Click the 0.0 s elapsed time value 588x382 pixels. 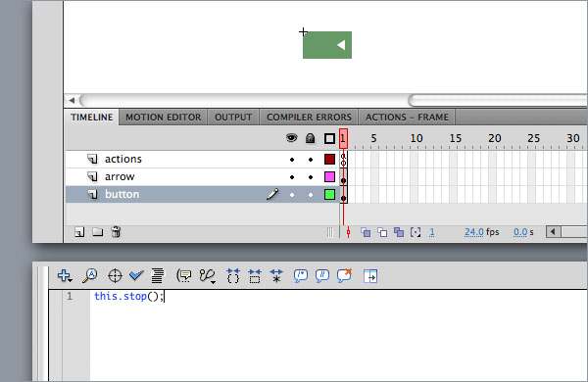tap(520, 232)
